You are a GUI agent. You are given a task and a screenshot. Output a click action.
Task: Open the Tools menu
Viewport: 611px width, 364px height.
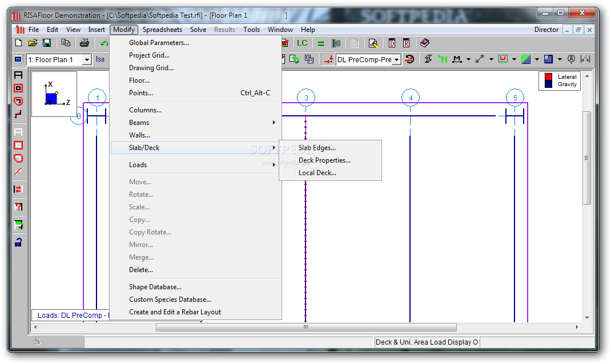[x=251, y=30]
